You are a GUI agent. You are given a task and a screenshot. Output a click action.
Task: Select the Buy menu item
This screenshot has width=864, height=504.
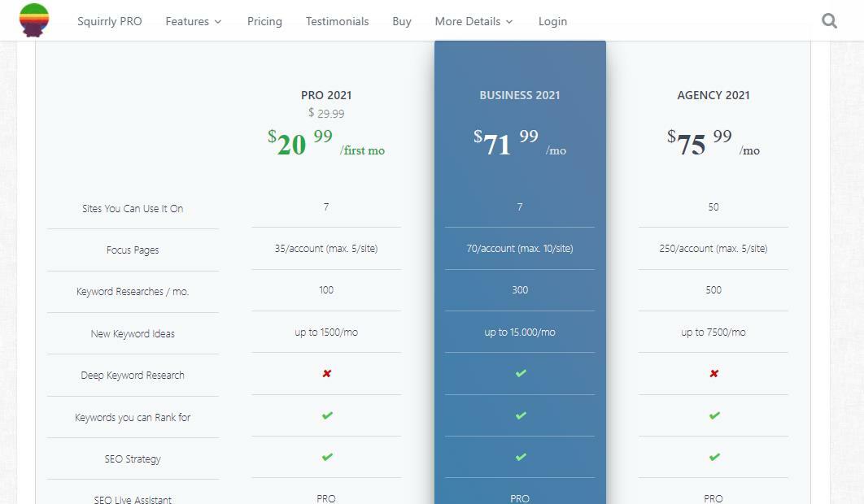click(402, 21)
